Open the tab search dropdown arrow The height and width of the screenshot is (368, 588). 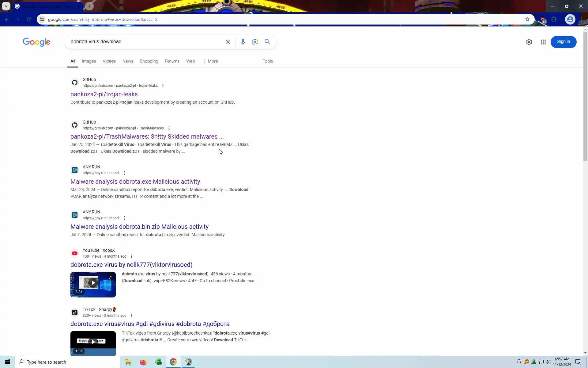click(x=6, y=6)
